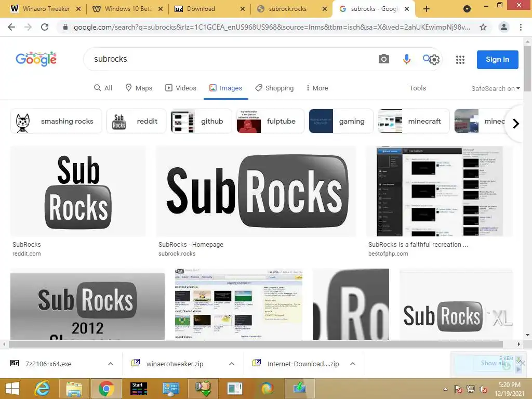This screenshot has height=399, width=532.
Task: Open the Google apps grid
Action: coord(460,60)
